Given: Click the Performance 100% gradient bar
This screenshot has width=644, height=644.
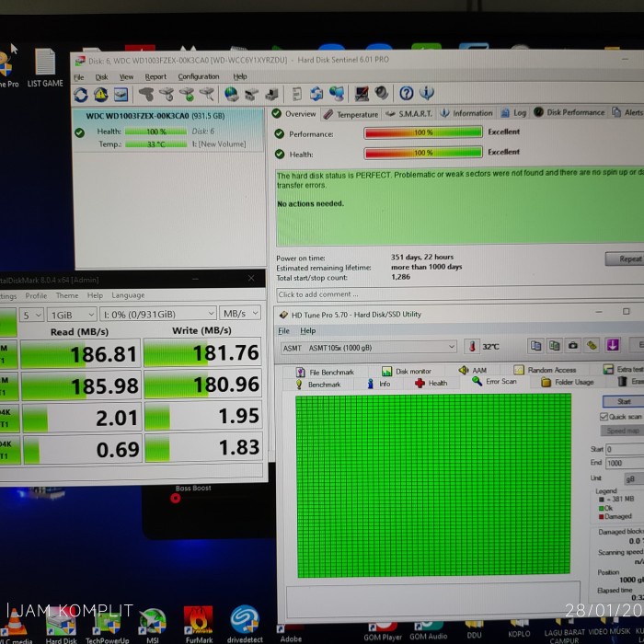Looking at the screenshot, I should tap(423, 132).
